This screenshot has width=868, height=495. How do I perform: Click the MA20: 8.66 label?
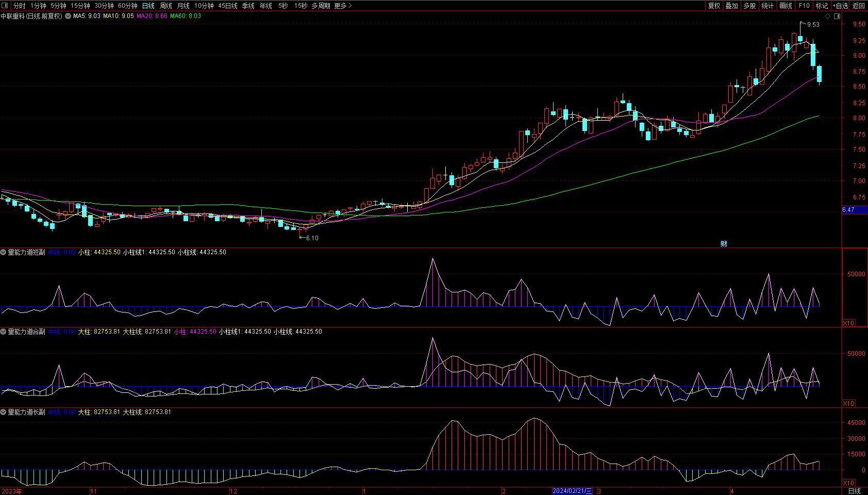152,16
